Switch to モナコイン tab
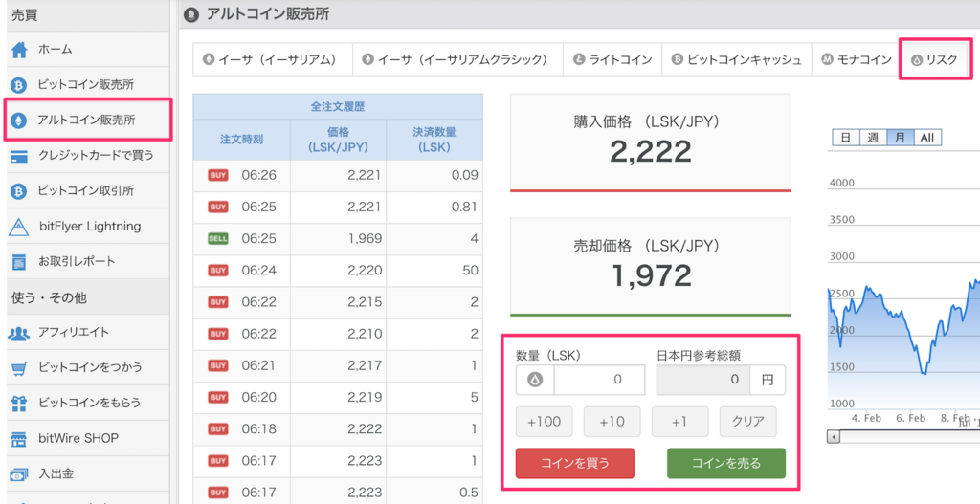980x504 pixels. 856,60
